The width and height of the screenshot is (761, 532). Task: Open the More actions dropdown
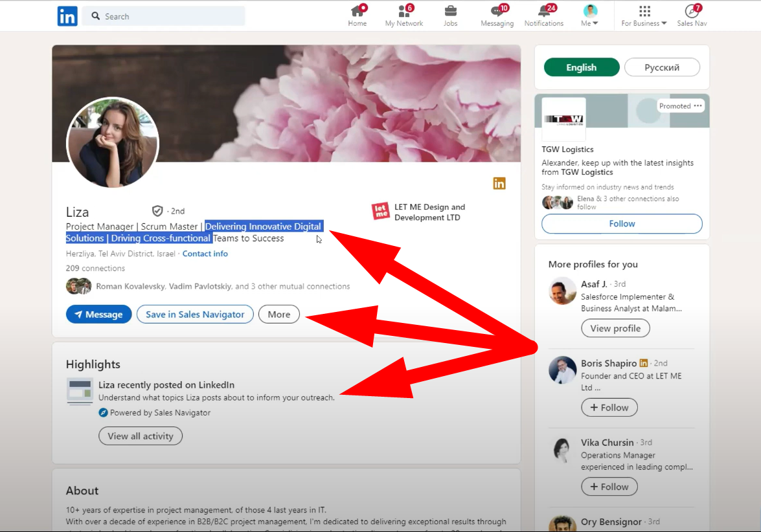tap(279, 315)
